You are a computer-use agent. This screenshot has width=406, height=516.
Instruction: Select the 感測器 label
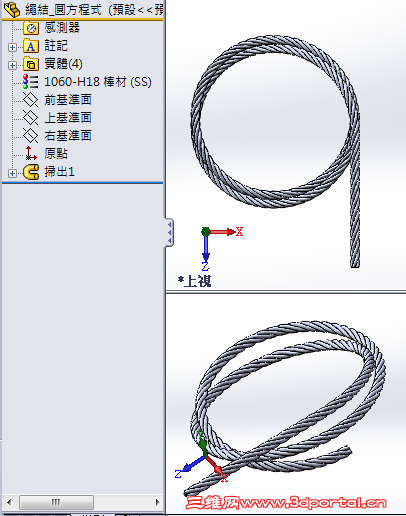coord(62,28)
